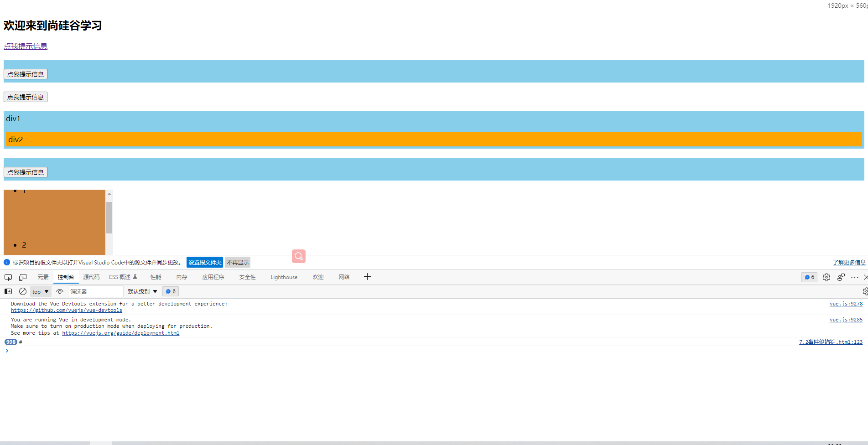Switch to the Lighthouse tab
This screenshot has height=445, width=868.
(284, 277)
